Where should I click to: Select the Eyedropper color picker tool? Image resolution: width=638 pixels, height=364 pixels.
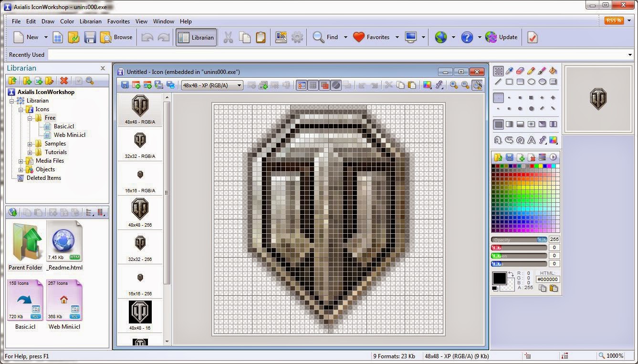(509, 71)
